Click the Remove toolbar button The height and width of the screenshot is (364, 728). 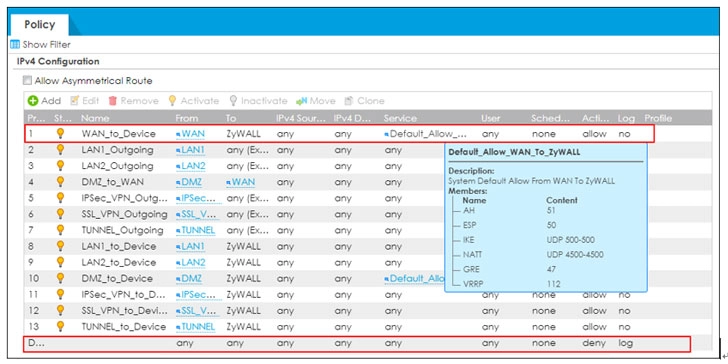coord(134,101)
